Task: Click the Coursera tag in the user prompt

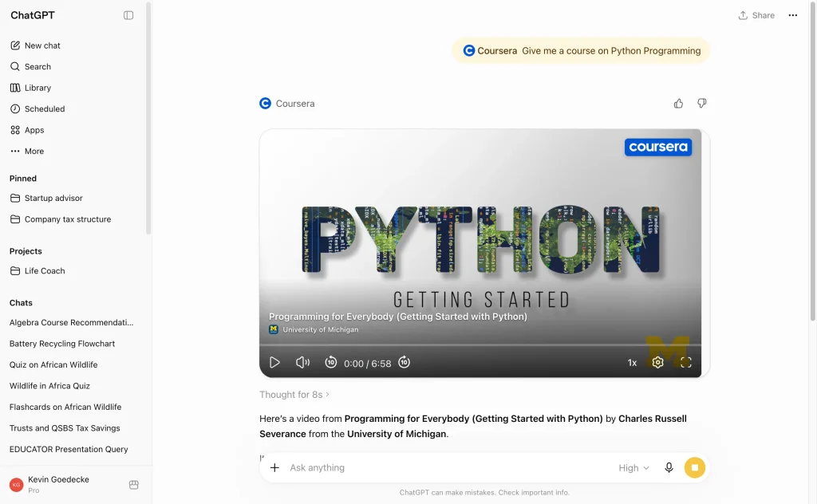Action: click(490, 50)
